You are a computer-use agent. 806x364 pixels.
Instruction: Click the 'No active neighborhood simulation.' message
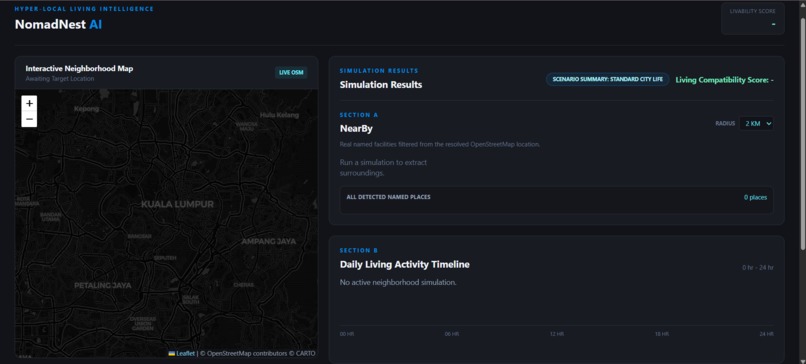pos(398,282)
